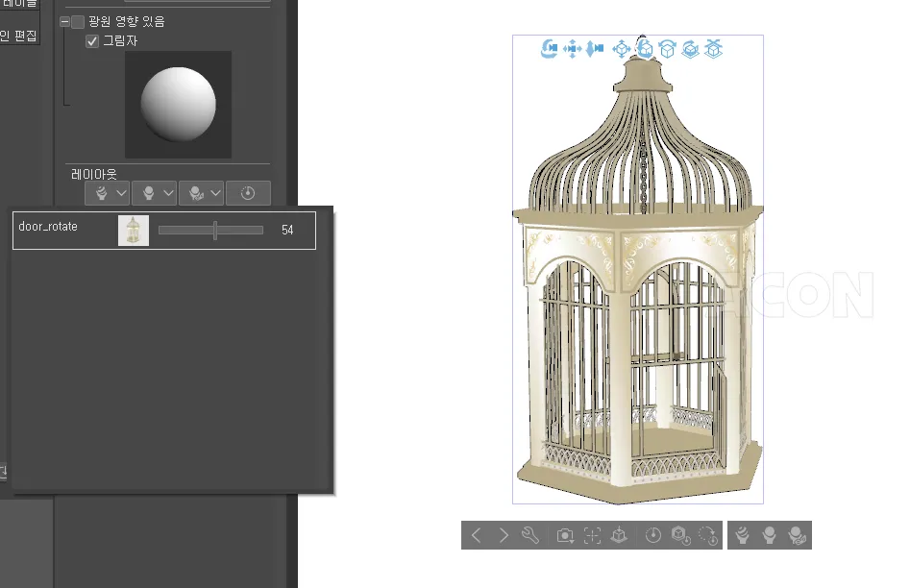This screenshot has height=588, width=910.
Task: Click the snap object to ground icon
Action: click(x=713, y=49)
